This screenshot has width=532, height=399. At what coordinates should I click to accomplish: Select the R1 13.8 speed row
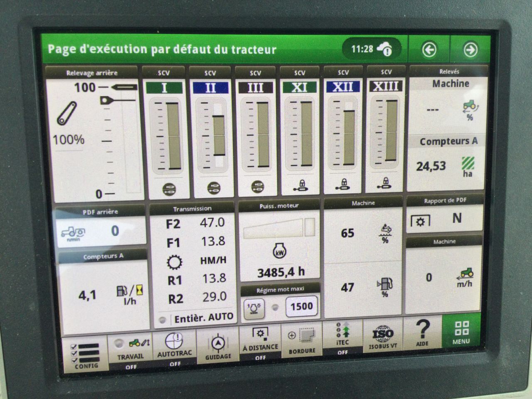coord(197,279)
